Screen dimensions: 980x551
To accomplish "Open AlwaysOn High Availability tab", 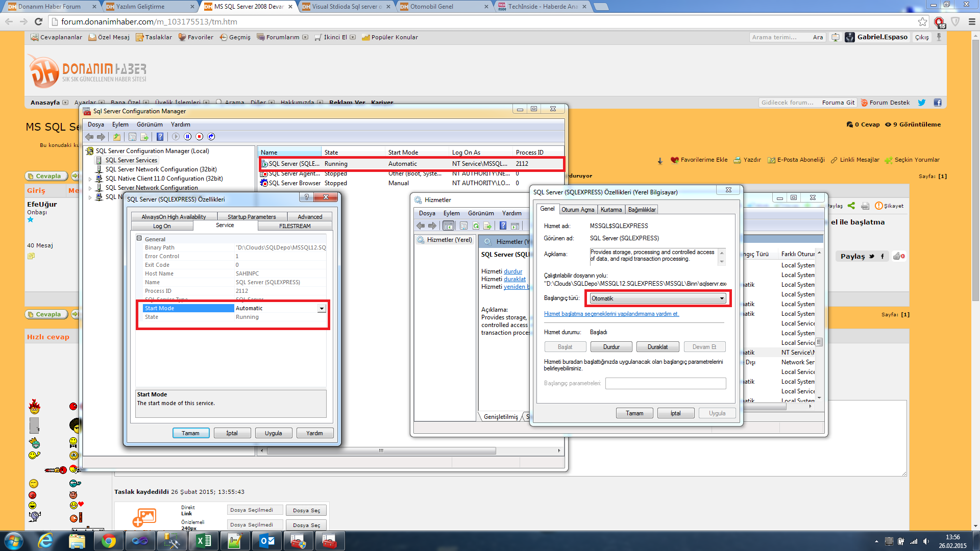I will 174,217.
